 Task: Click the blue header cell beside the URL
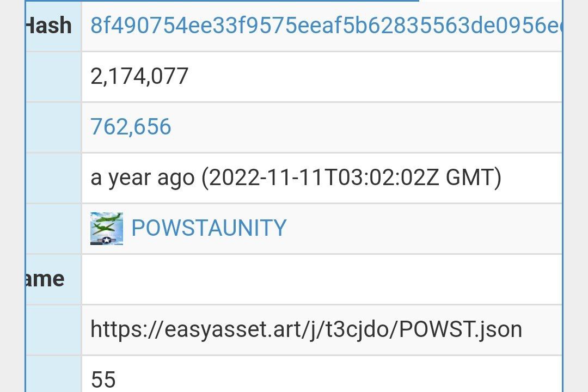(53, 330)
